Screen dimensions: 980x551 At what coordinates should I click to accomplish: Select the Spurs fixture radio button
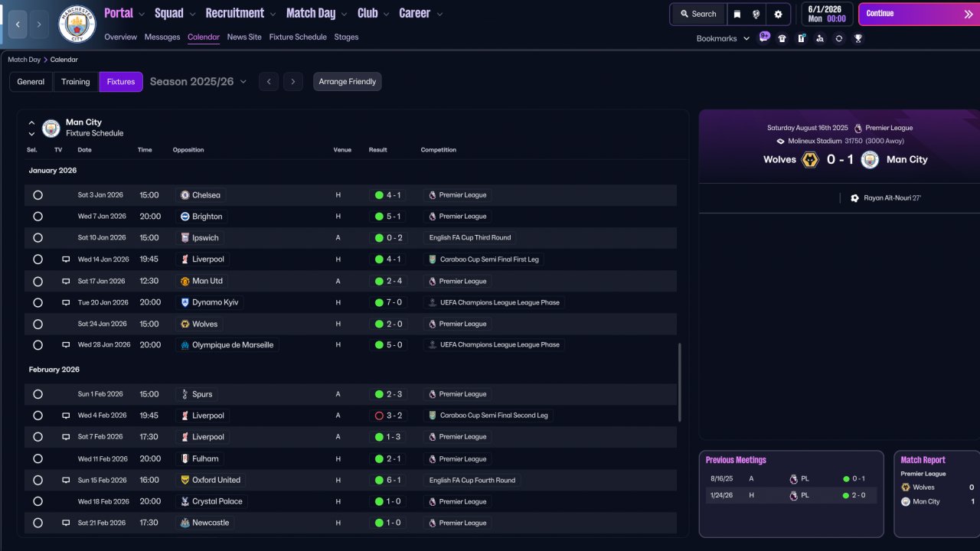tap(38, 394)
